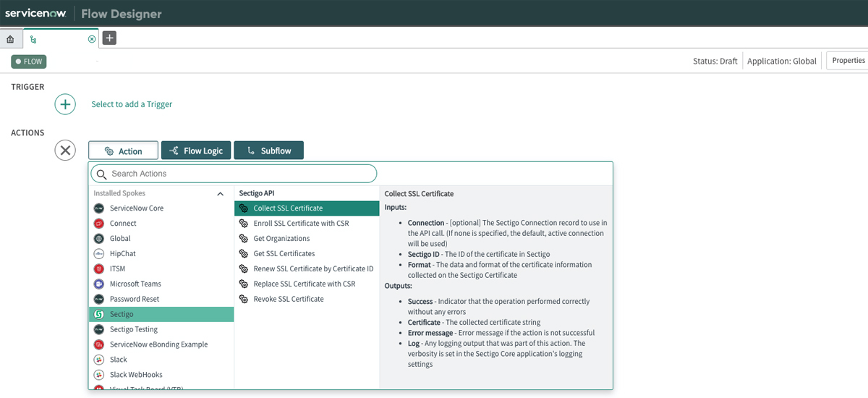868x398 pixels.
Task: Remove action with the X circle
Action: coord(65,151)
